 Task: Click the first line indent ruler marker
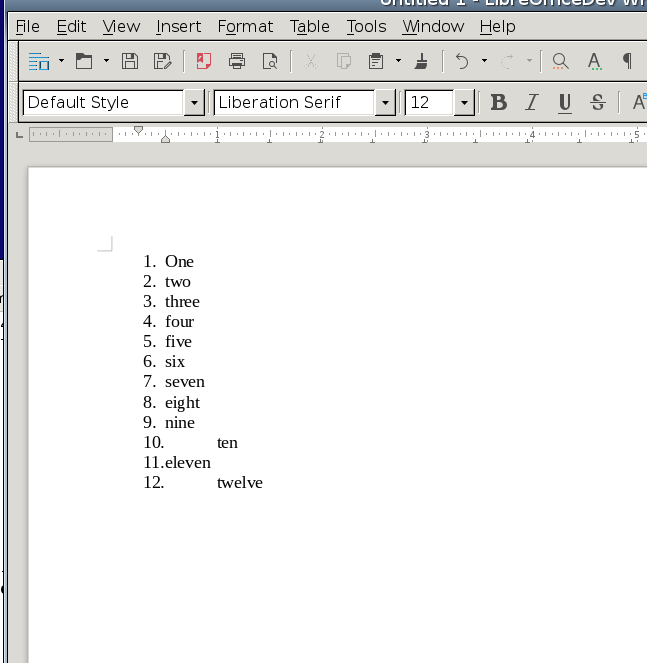point(138,130)
